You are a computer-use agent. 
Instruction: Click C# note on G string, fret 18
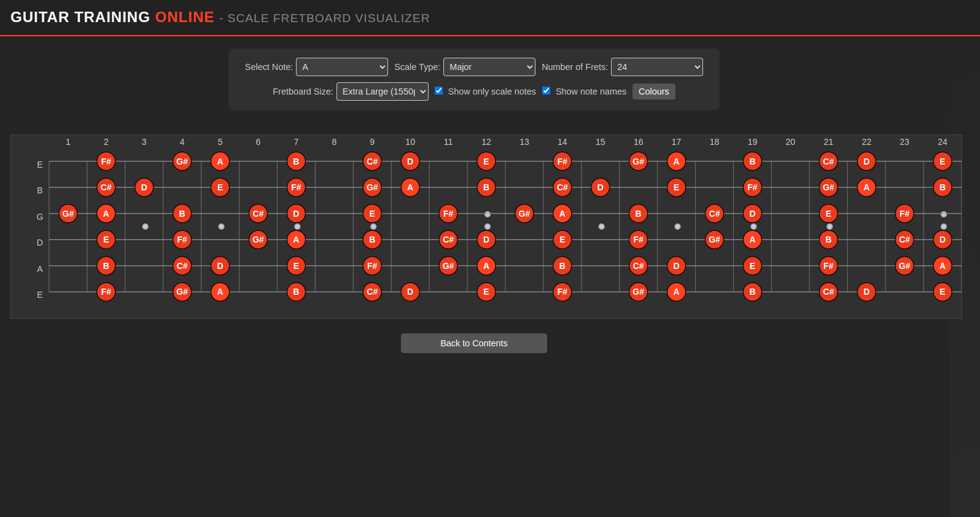point(714,214)
